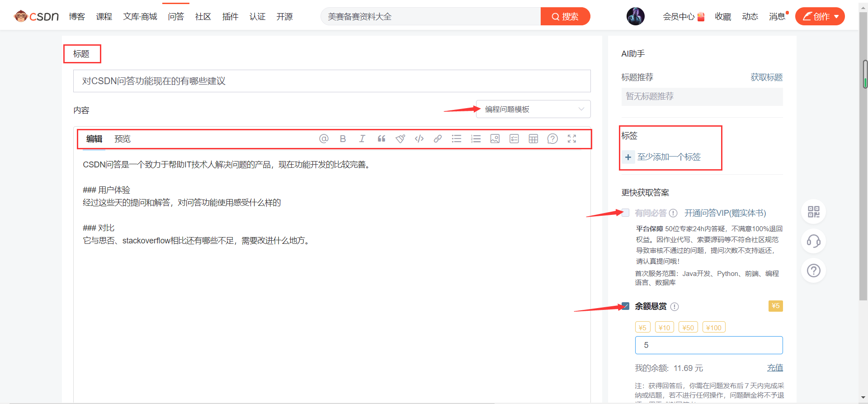This screenshot has height=404, width=868.
Task: Insert an @ mention in editor
Action: pos(324,139)
